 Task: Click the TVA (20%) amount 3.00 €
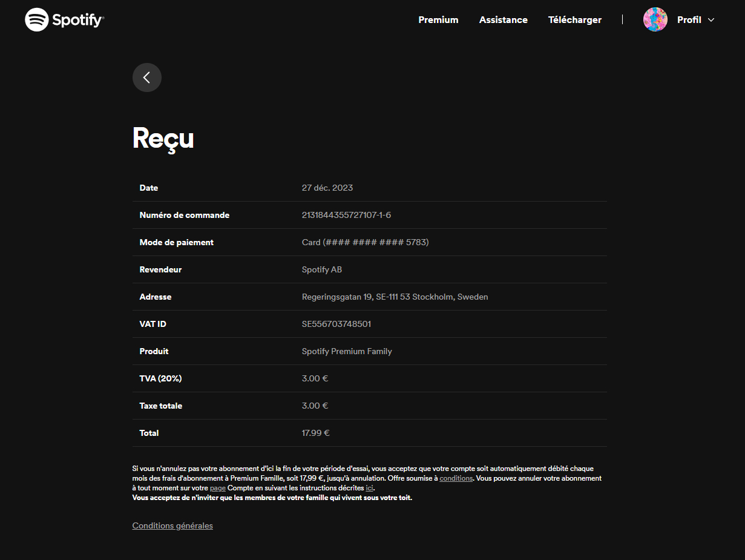[315, 378]
